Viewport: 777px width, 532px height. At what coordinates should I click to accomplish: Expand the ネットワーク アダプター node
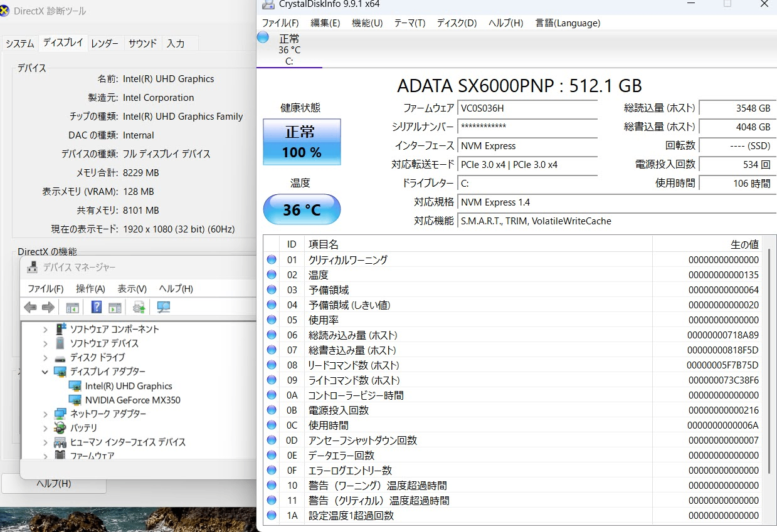click(45, 414)
